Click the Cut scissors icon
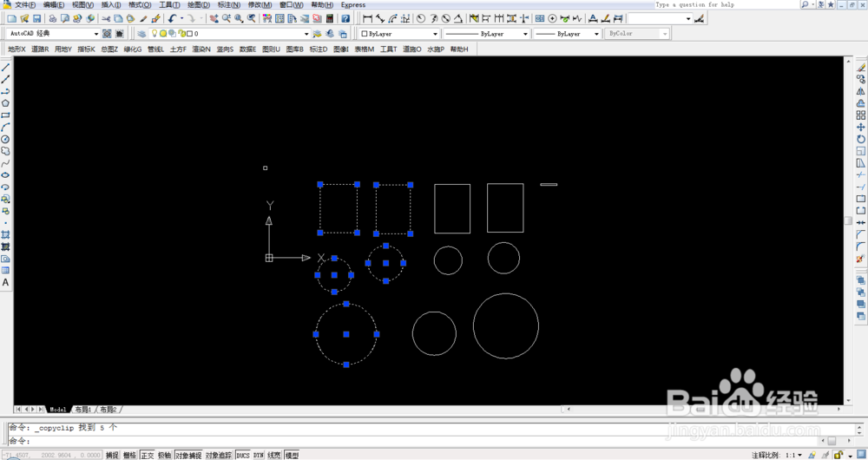The image size is (868, 460). tap(106, 19)
